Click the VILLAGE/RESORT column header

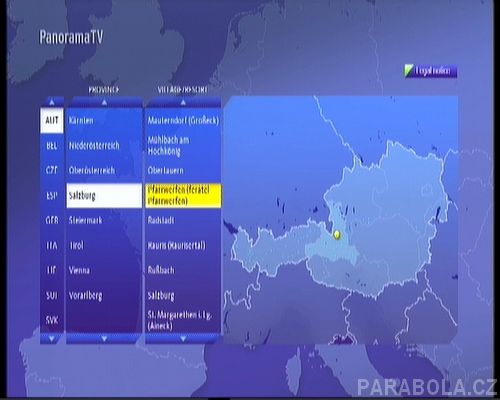click(182, 90)
